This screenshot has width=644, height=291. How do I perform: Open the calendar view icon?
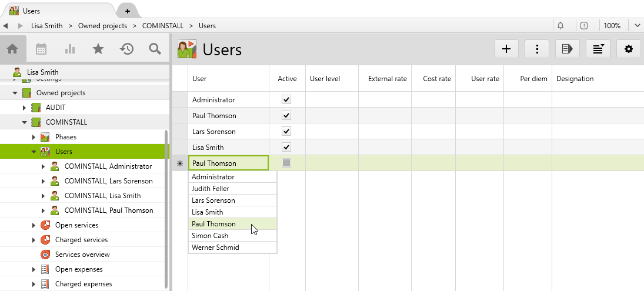pos(41,49)
